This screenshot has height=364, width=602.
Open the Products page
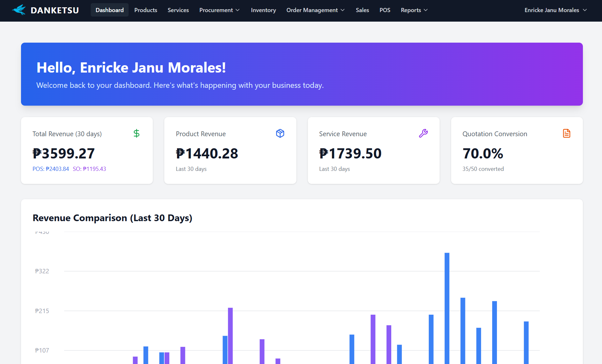click(145, 10)
